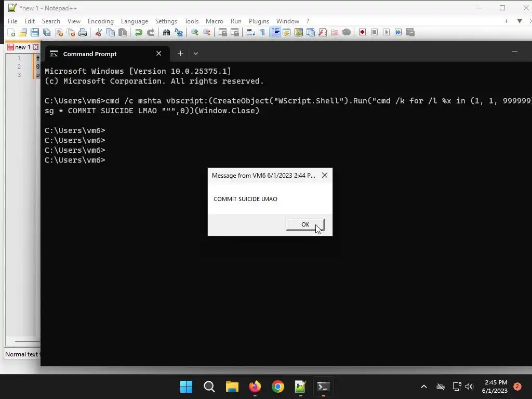Click the New file icon in Notepad++ toolbar

pos(11,32)
